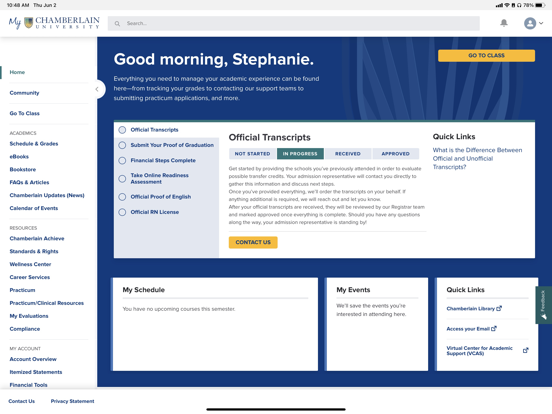This screenshot has width=552, height=414.
Task: Open VCAS external link icon
Action: 526,350
